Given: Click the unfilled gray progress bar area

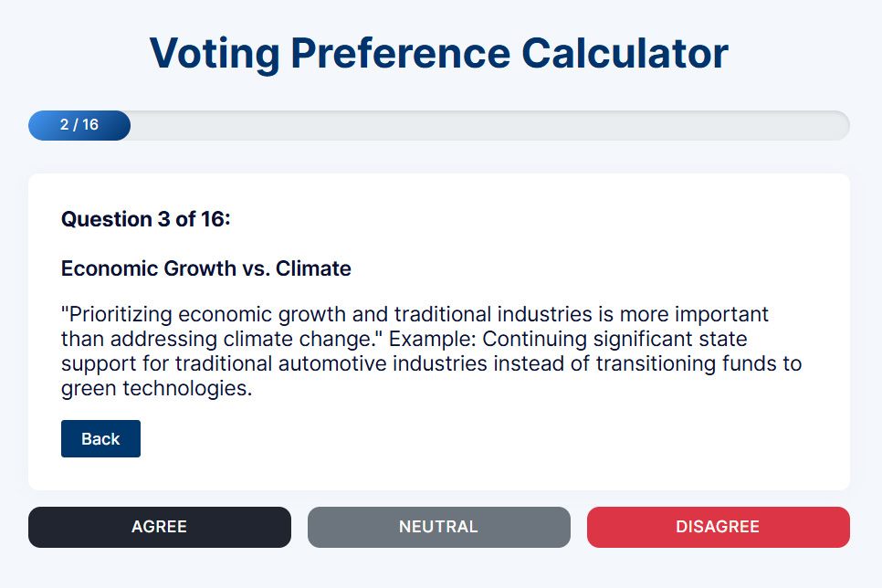Looking at the screenshot, I should pyautogui.click(x=489, y=125).
